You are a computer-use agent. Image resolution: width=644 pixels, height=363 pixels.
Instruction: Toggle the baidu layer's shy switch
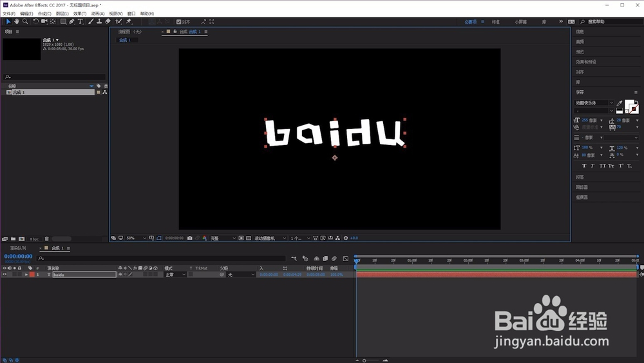(120, 275)
